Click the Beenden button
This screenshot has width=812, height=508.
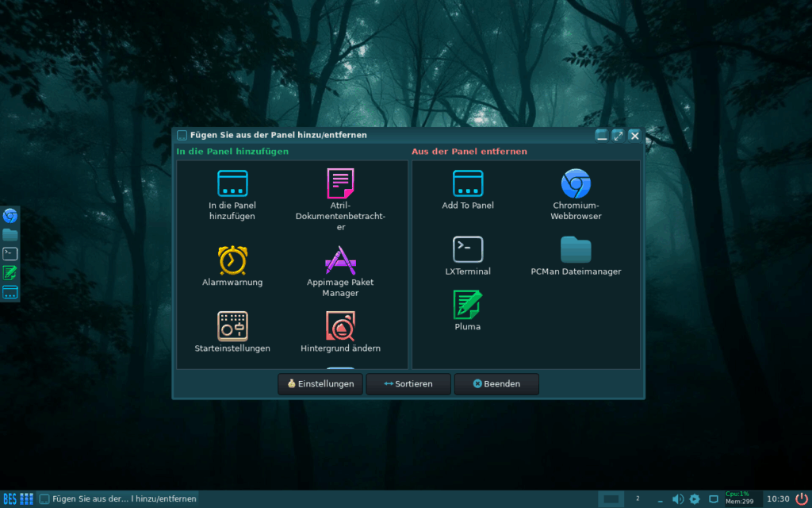(496, 384)
